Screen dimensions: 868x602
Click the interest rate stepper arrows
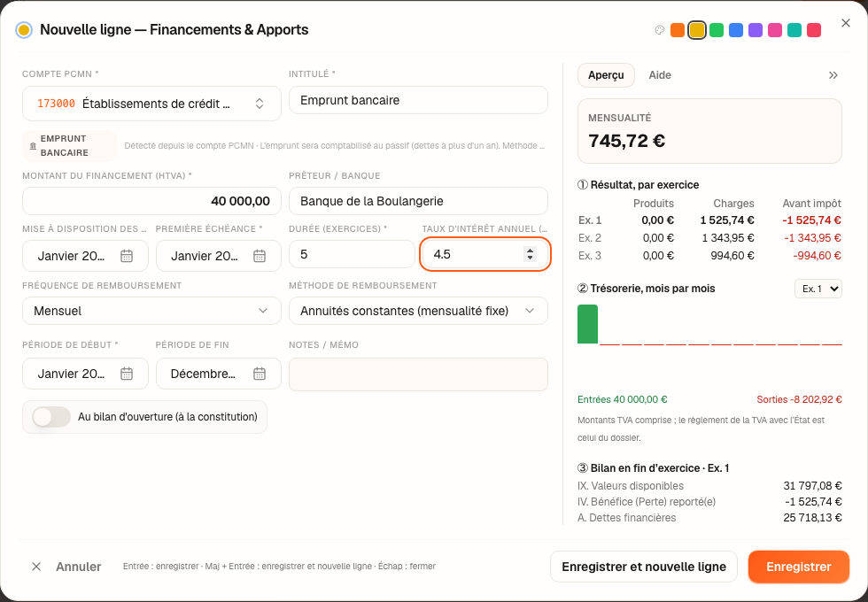pos(531,254)
